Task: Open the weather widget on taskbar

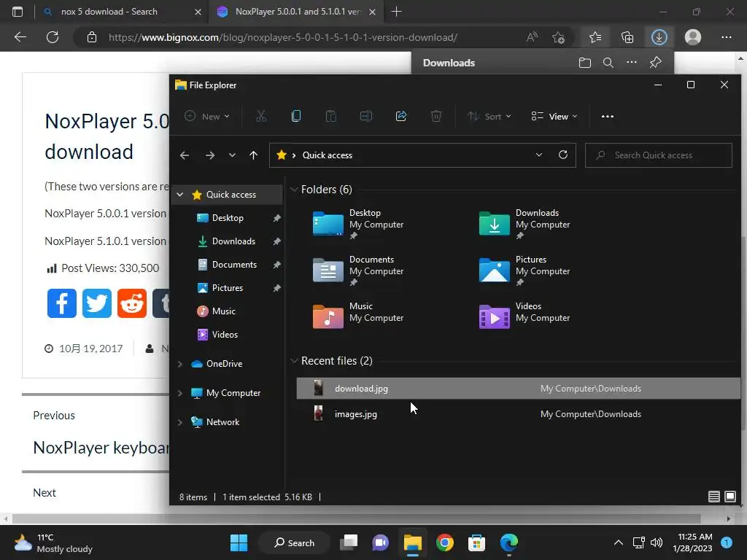Action: click(53, 542)
